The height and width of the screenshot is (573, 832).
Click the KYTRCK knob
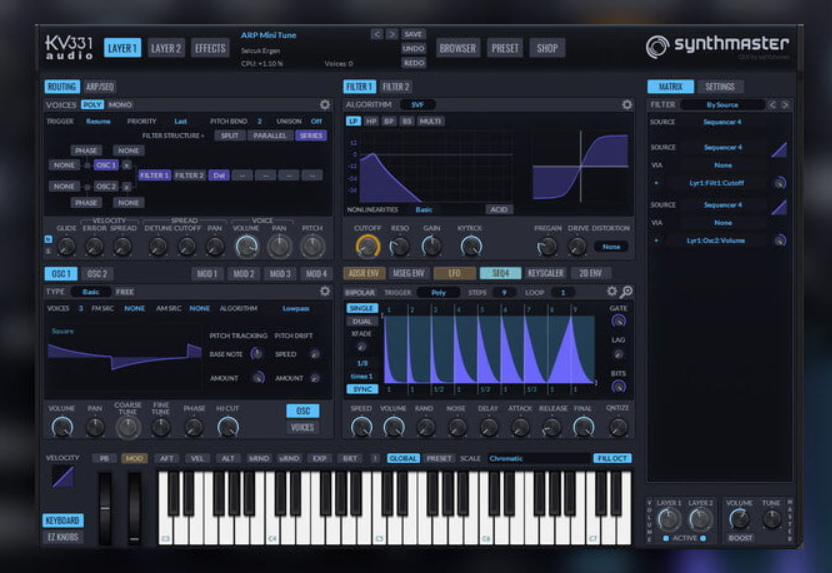[471, 246]
